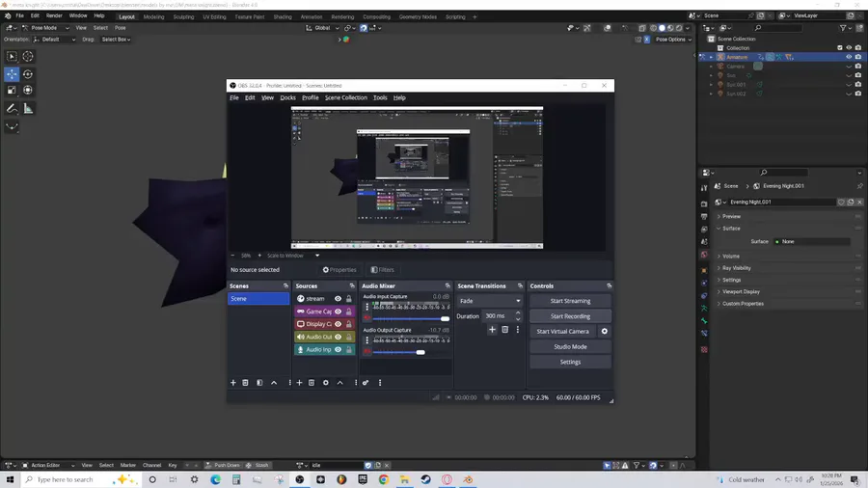Image resolution: width=868 pixels, height=488 pixels.
Task: Click Start Streaming button in OBS
Action: pos(570,301)
